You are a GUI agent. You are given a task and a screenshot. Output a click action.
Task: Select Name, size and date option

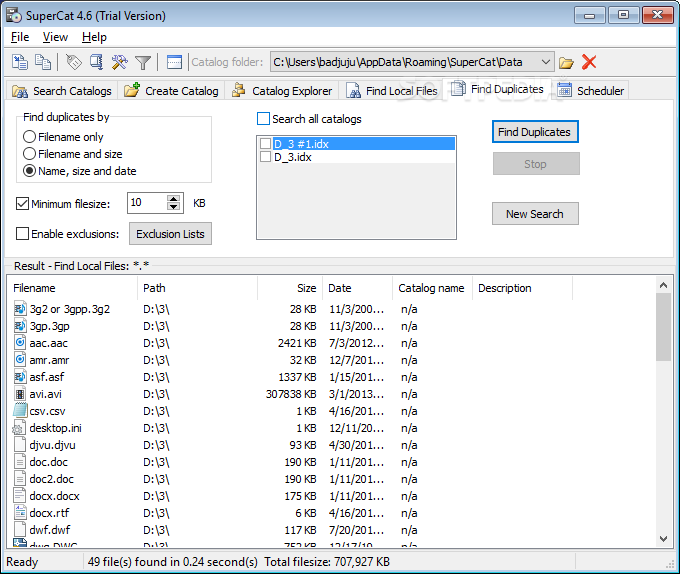point(29,171)
